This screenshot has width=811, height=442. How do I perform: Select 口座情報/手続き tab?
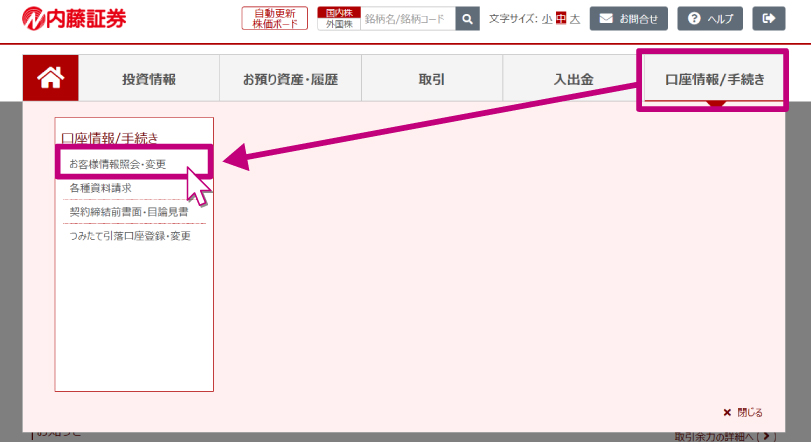(714, 79)
